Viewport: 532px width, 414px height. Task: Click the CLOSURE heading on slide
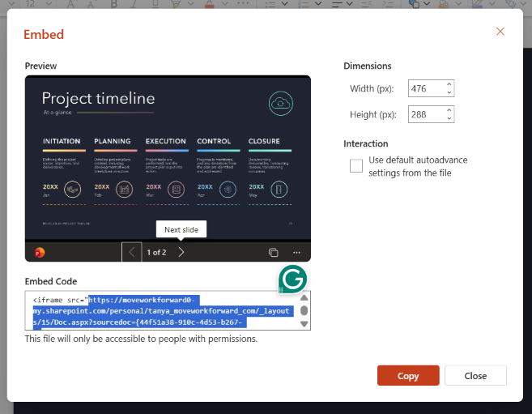[x=264, y=141]
